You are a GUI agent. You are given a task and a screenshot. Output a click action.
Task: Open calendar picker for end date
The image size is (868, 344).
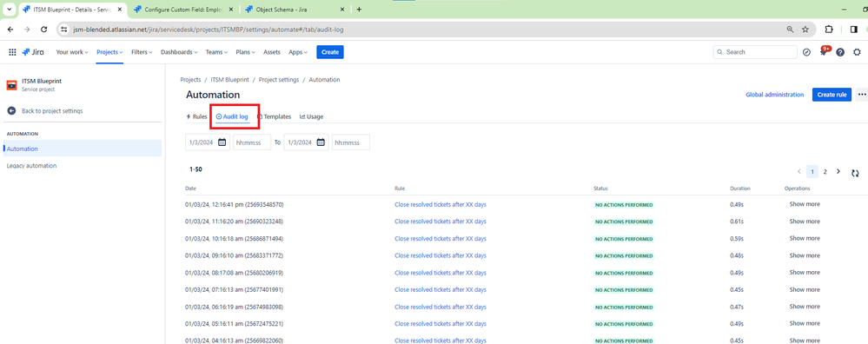(321, 142)
